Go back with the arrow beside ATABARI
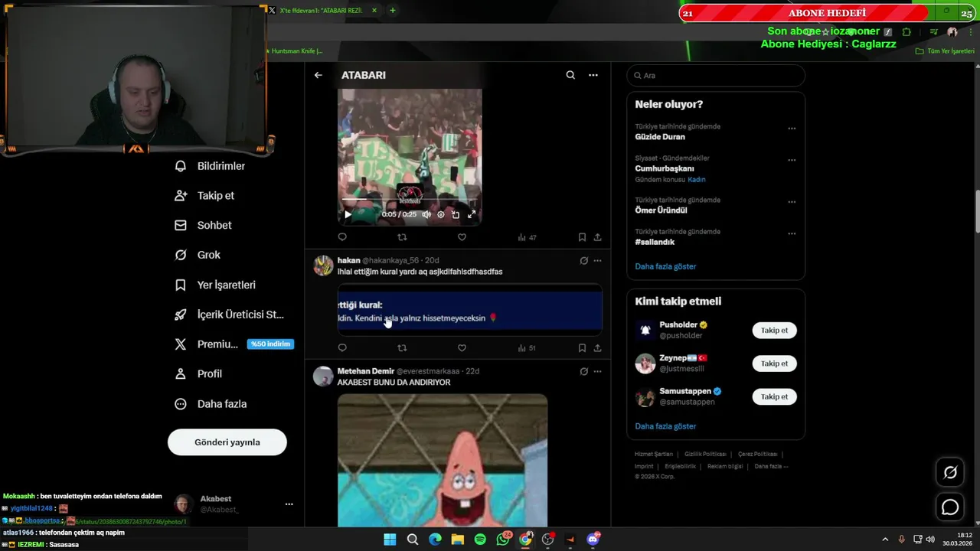Image resolution: width=980 pixels, height=551 pixels. [318, 75]
